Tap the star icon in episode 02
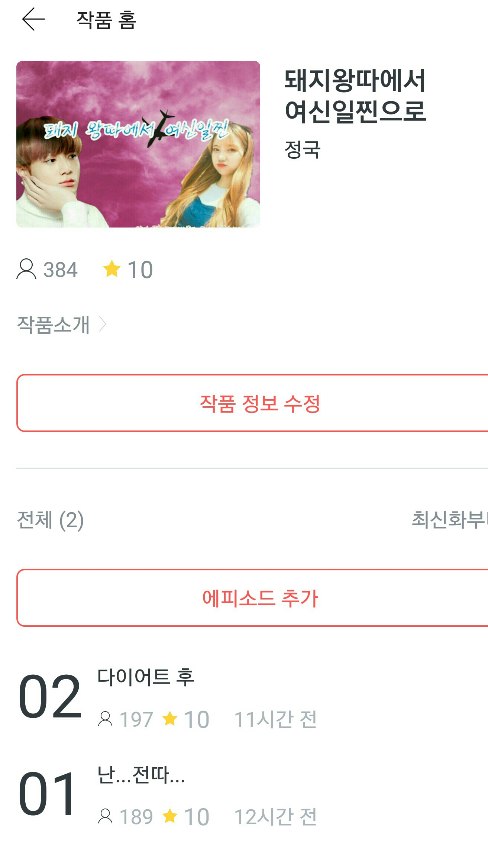This screenshot has width=488, height=868. (170, 718)
